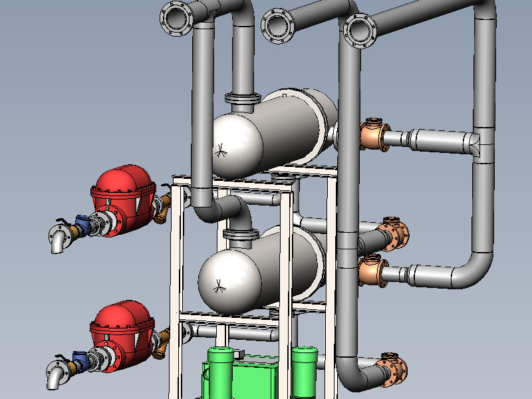This screenshot has width=532, height=399.
Task: Select the white frame front-left post
Action: 176,292
